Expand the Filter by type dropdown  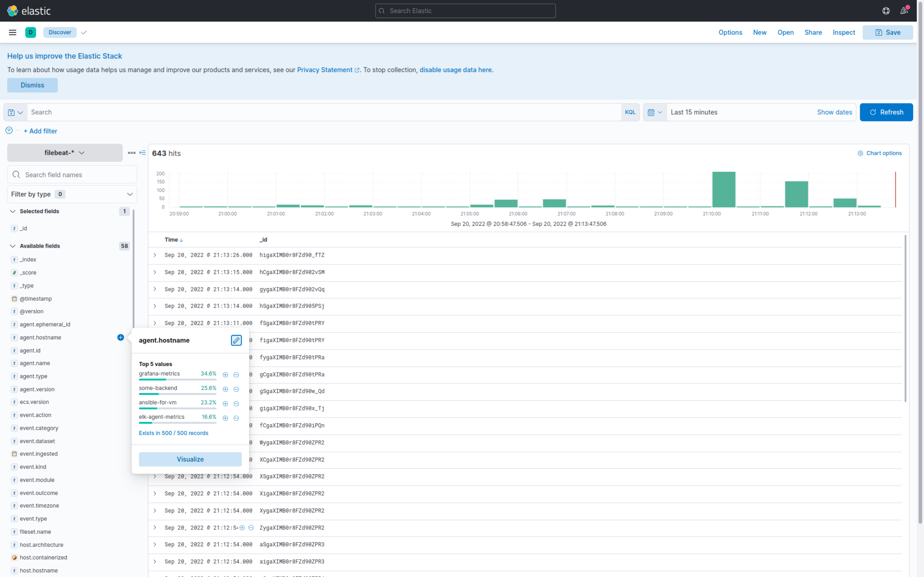(72, 194)
